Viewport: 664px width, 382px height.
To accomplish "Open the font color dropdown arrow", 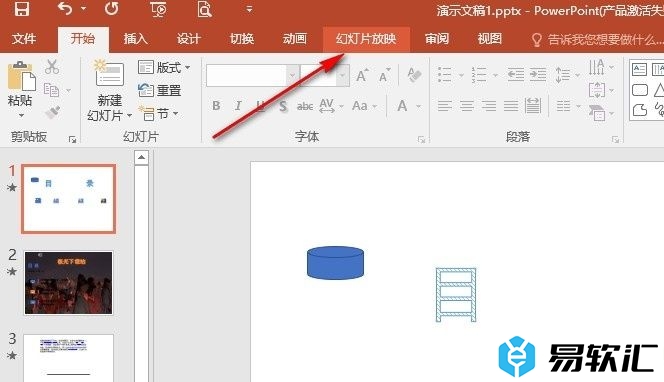I will pos(419,106).
